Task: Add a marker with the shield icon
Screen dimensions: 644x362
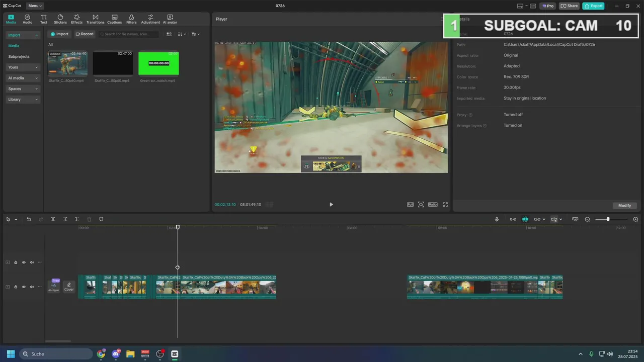Action: 101,219
